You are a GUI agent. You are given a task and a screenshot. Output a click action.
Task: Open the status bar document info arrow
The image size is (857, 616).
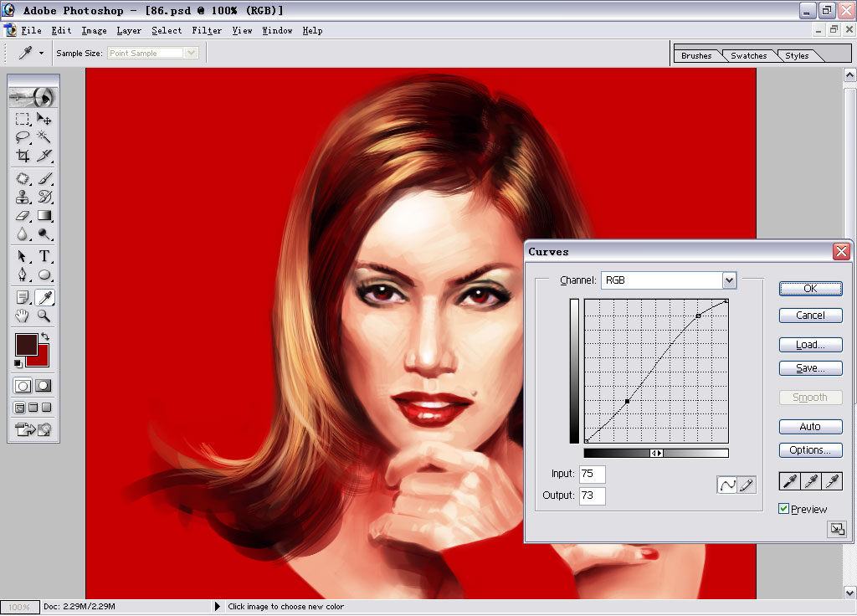[217, 606]
